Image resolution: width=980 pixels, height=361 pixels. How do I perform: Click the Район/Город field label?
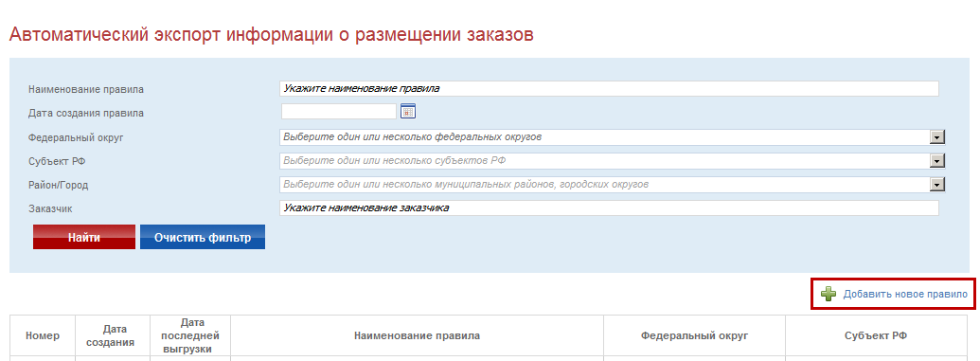(x=59, y=185)
